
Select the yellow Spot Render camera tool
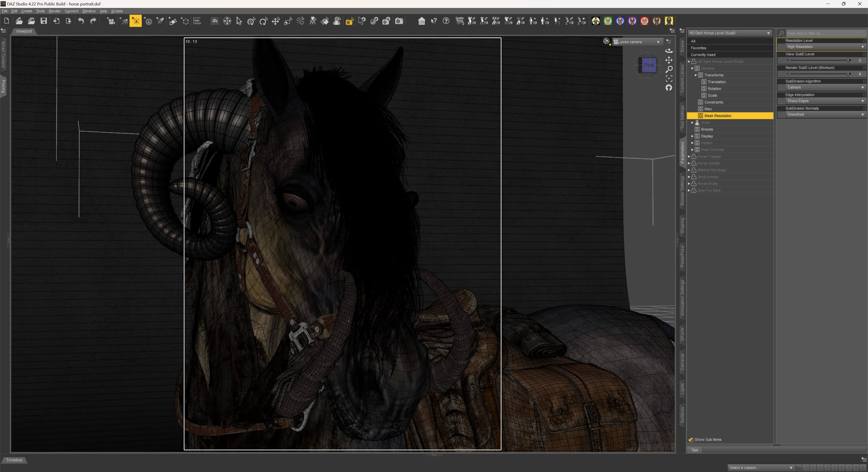coord(349,21)
